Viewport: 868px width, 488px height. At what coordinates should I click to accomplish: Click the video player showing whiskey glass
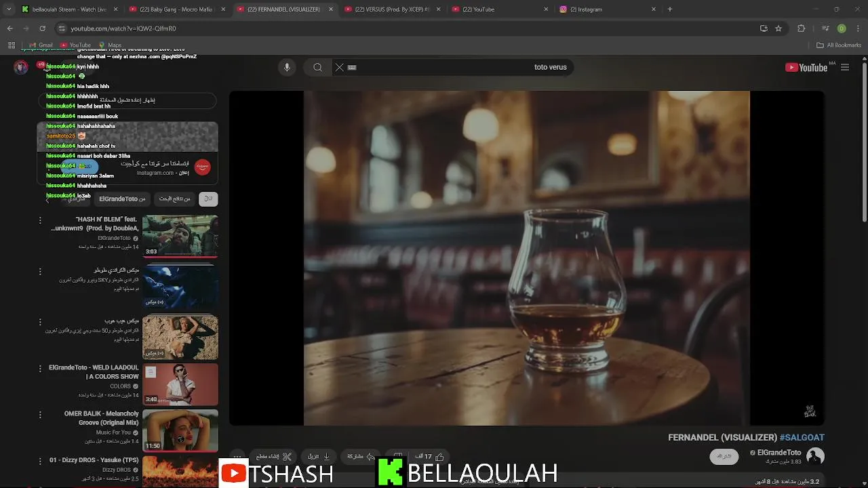tap(526, 258)
